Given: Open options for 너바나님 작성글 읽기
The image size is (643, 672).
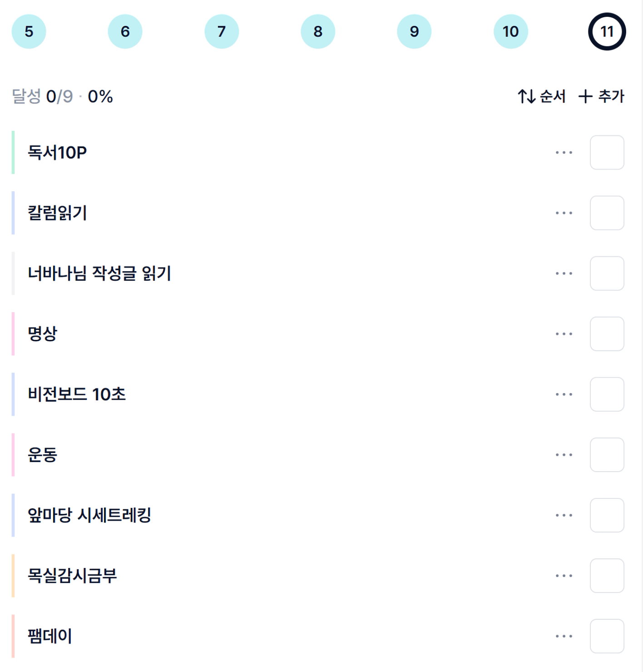Looking at the screenshot, I should pyautogui.click(x=564, y=274).
